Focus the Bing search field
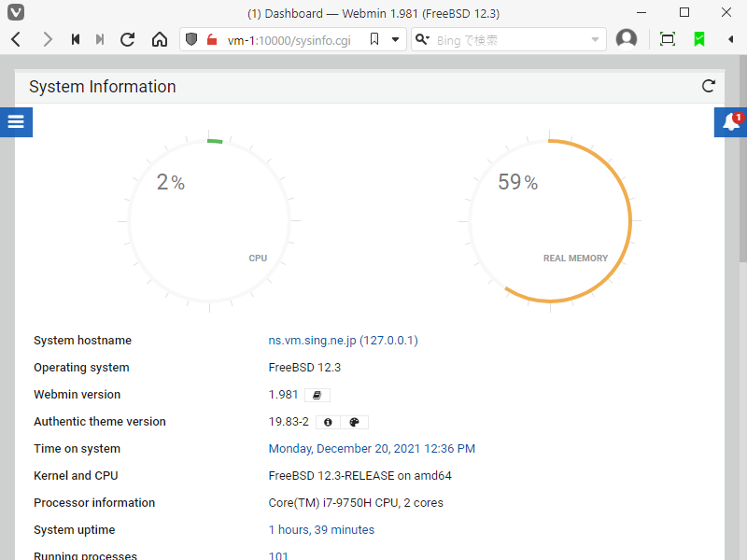The image size is (747, 560). tap(510, 40)
